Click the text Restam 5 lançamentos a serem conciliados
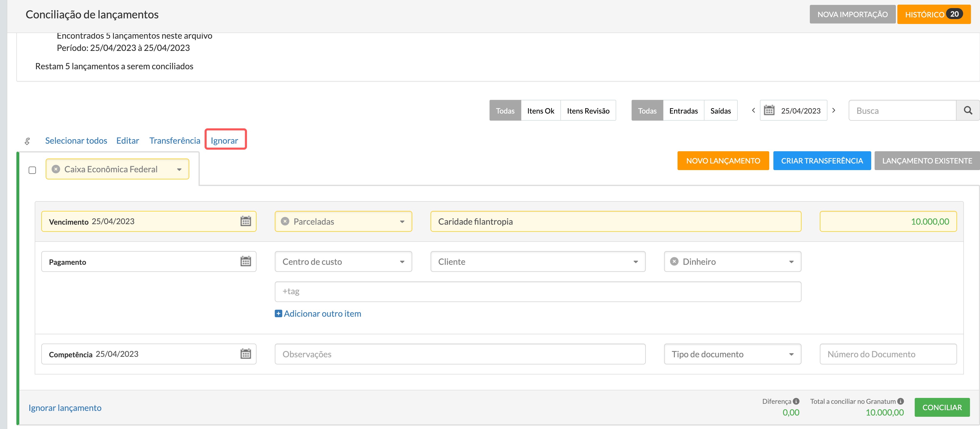 [114, 66]
